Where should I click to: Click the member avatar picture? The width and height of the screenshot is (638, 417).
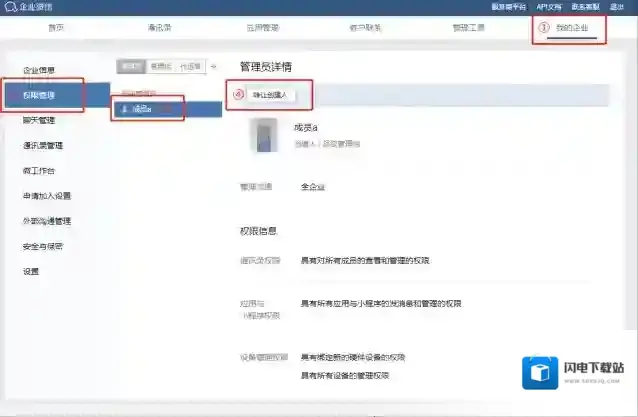point(265,134)
